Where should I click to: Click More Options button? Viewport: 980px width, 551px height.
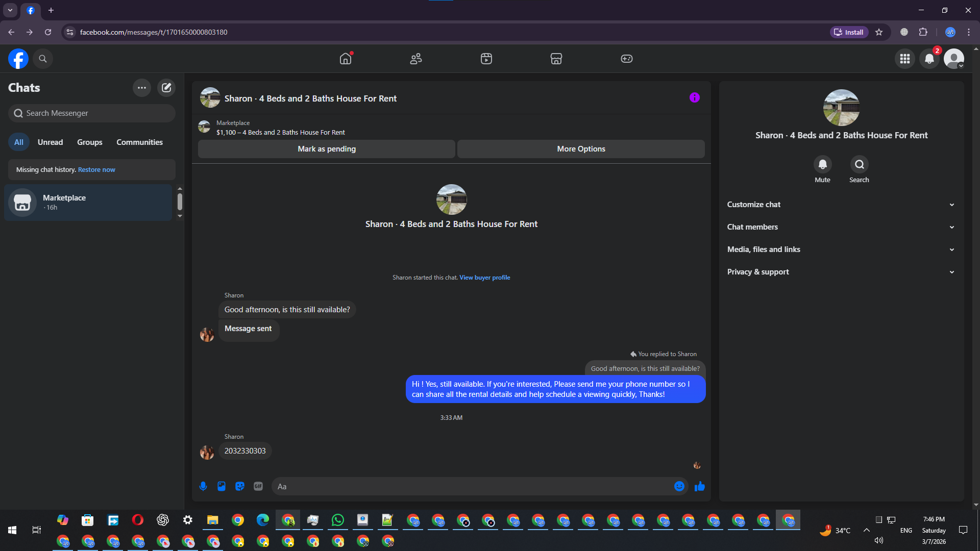581,149
